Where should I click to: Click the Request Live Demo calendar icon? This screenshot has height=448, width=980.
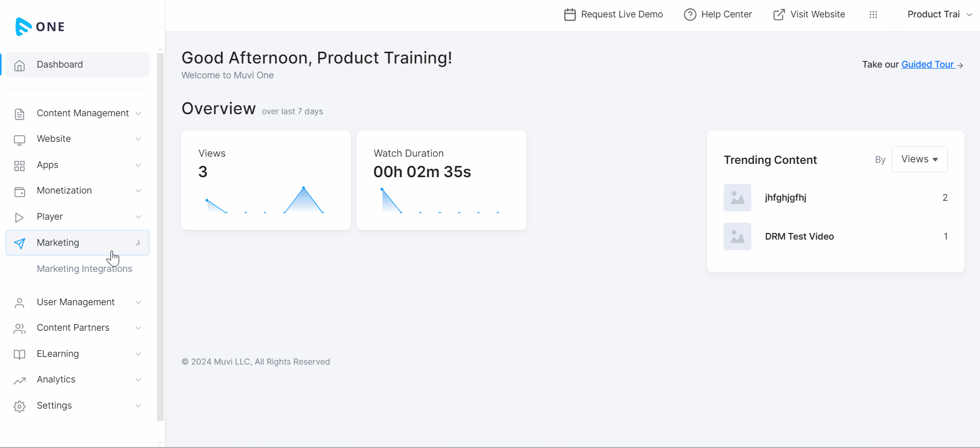(x=570, y=15)
